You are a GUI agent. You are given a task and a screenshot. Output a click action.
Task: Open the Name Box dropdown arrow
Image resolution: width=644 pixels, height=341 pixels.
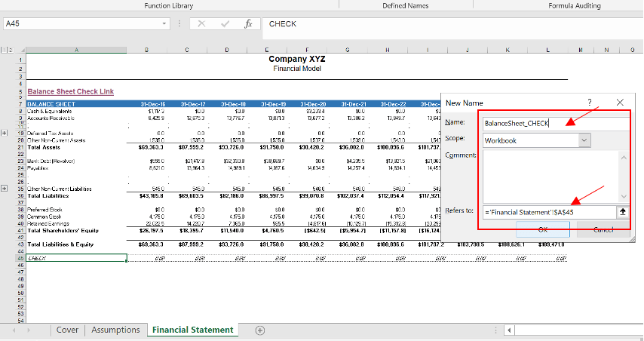tap(164, 24)
